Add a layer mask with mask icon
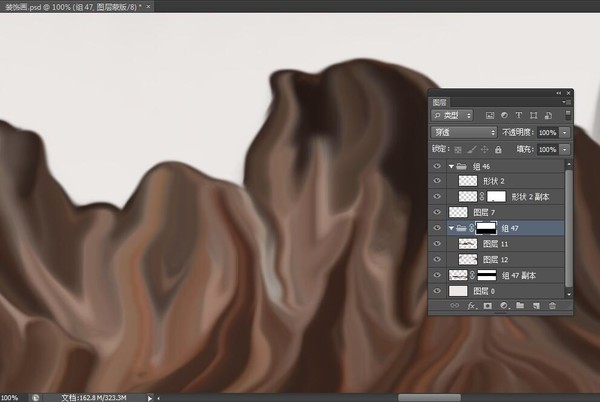600x402 pixels. pyautogui.click(x=488, y=306)
